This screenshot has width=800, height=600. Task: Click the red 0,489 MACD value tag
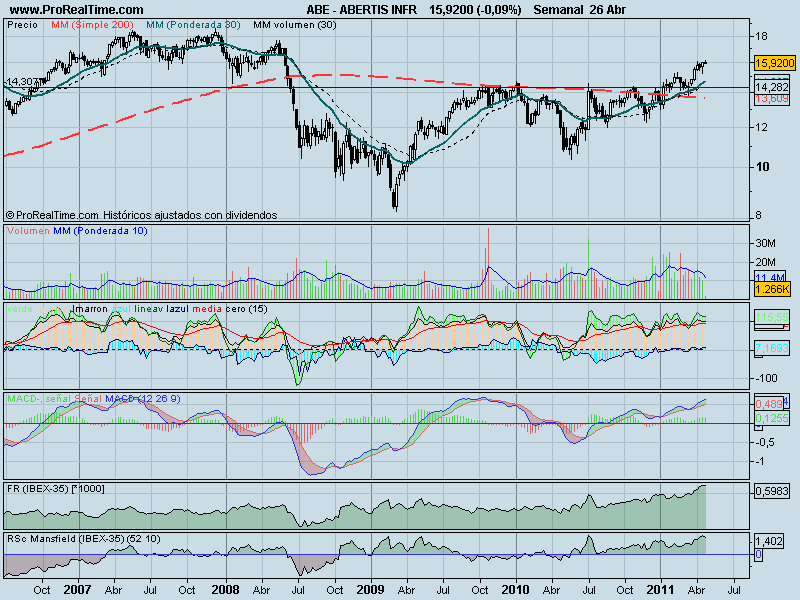[x=769, y=405]
